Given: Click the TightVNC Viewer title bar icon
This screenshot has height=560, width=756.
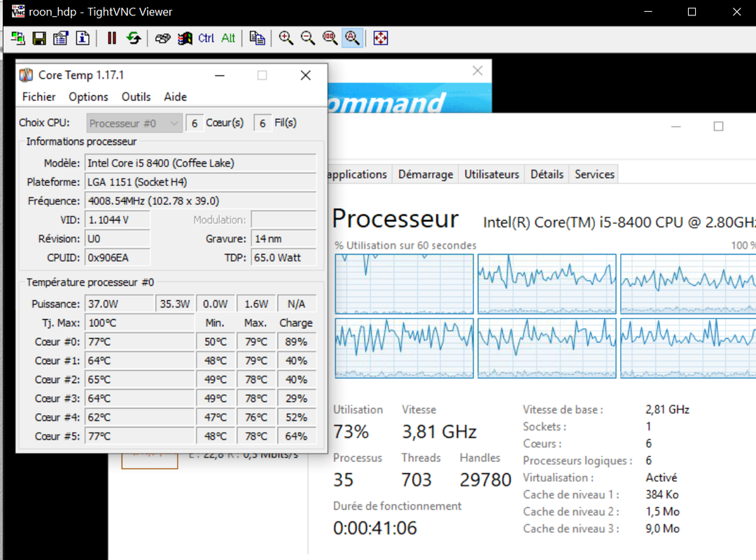Looking at the screenshot, I should 17,11.
